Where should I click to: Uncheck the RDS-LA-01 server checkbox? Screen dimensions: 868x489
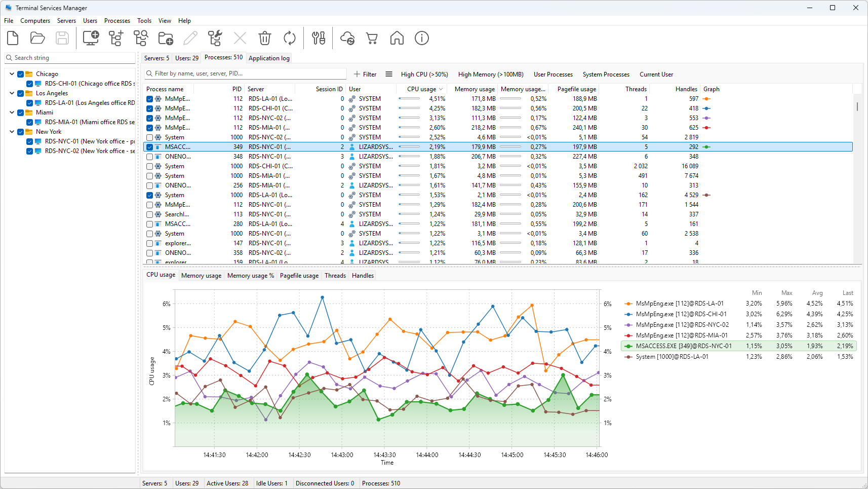point(30,103)
